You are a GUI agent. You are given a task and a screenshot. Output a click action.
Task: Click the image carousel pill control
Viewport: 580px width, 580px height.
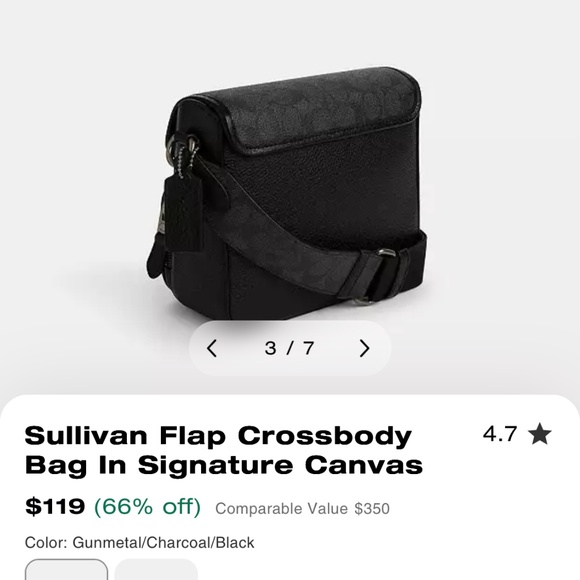click(x=290, y=348)
